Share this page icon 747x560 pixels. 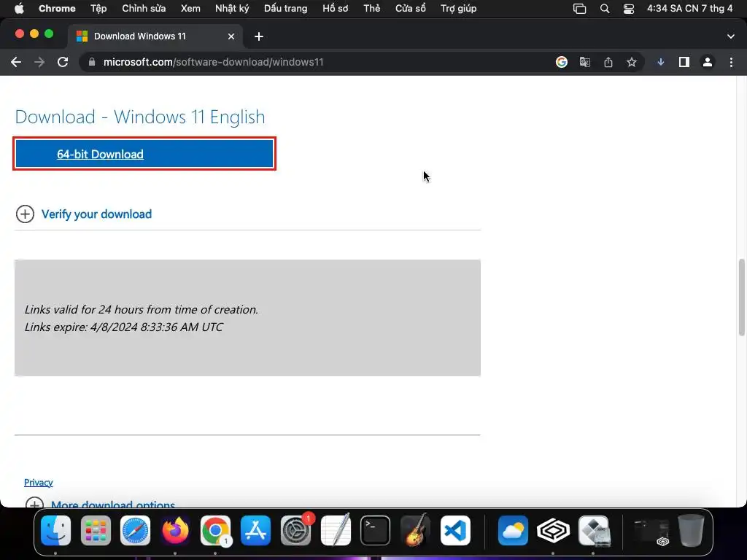pos(608,62)
